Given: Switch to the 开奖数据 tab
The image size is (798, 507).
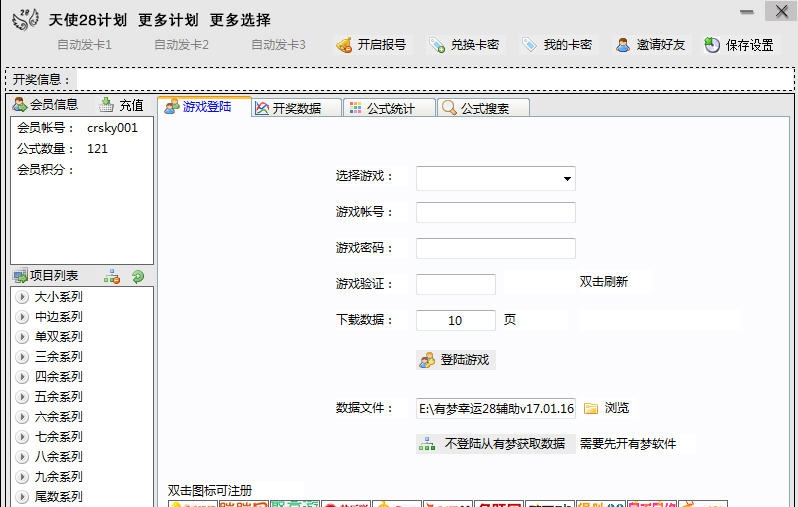Looking at the screenshot, I should click(x=297, y=108).
